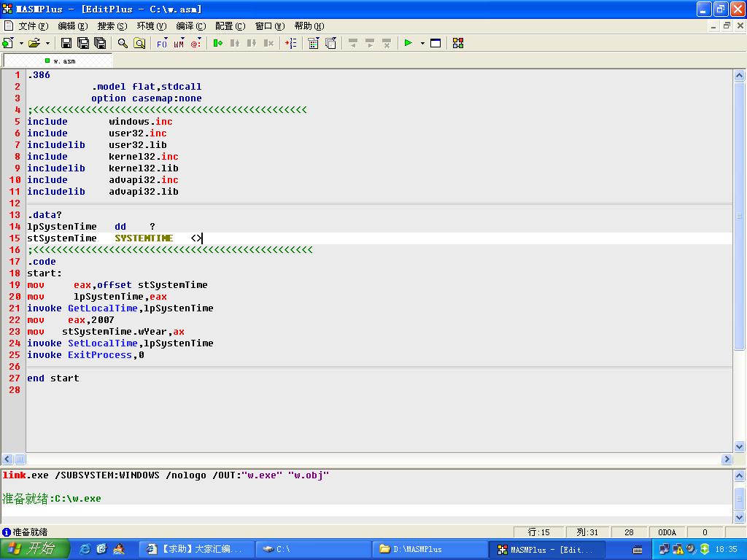
Task: Click the Open file folder icon
Action: tap(34, 43)
